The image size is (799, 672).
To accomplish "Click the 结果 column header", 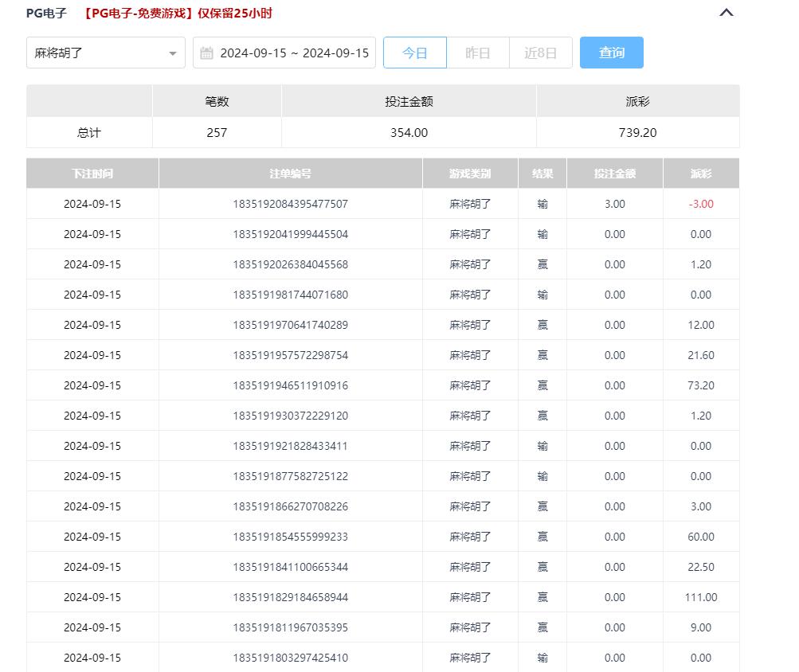I will [542, 174].
